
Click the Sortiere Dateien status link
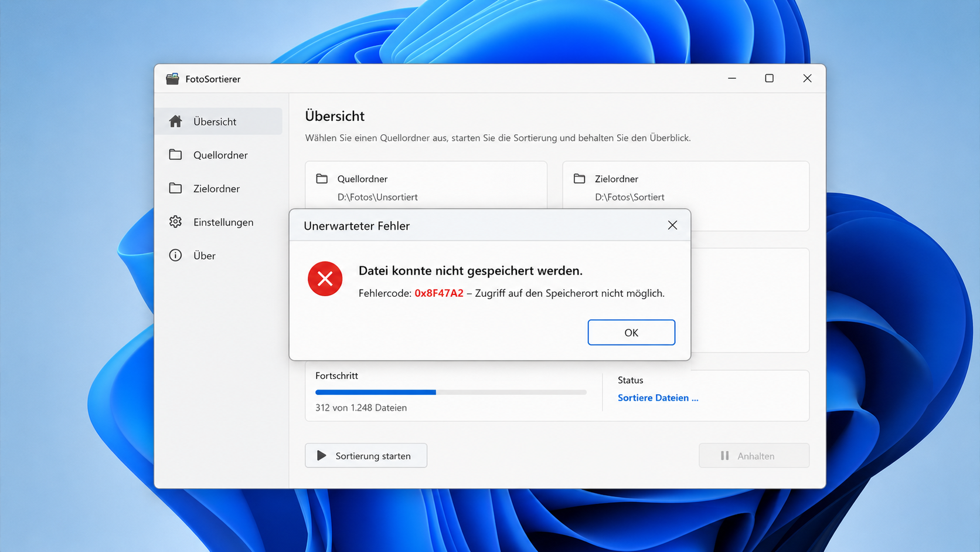658,398
